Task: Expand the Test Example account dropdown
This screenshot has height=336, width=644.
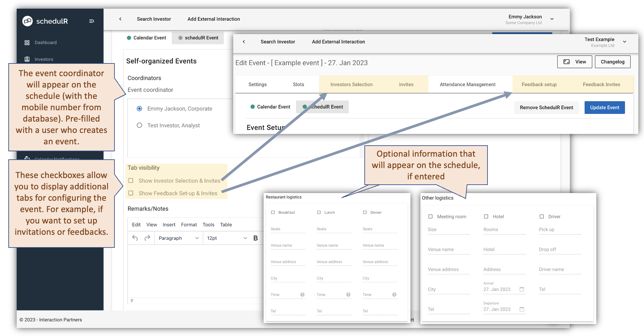Action: tap(625, 42)
